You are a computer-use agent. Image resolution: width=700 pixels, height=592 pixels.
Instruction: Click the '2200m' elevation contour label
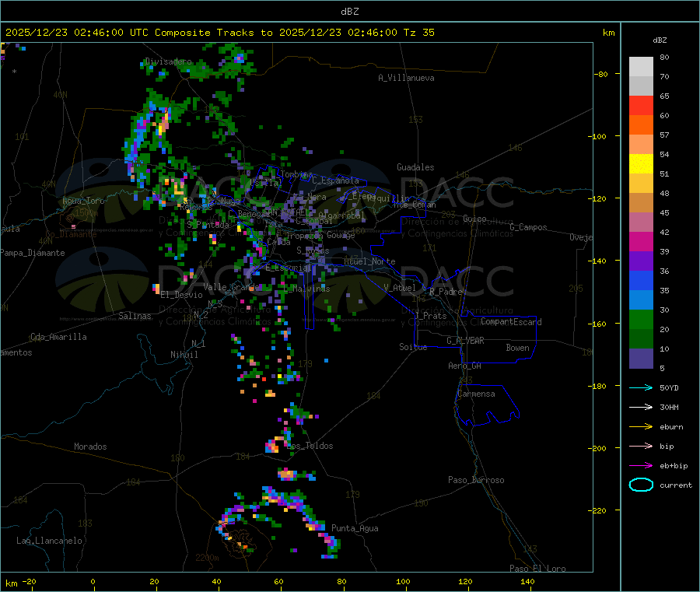coord(207,558)
